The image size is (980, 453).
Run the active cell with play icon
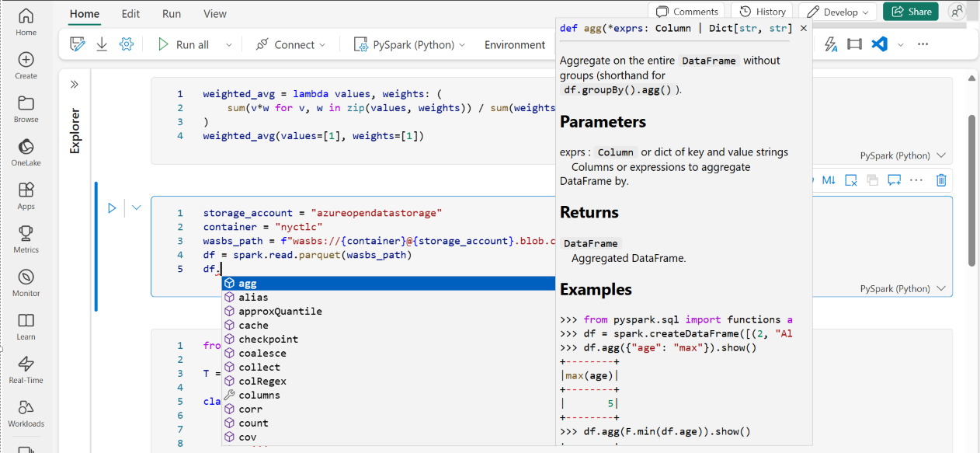(x=112, y=207)
